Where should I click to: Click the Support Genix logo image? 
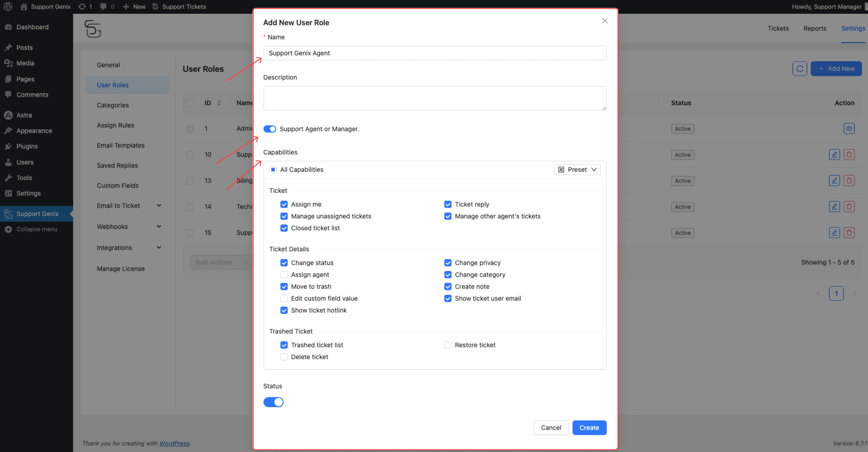93,29
